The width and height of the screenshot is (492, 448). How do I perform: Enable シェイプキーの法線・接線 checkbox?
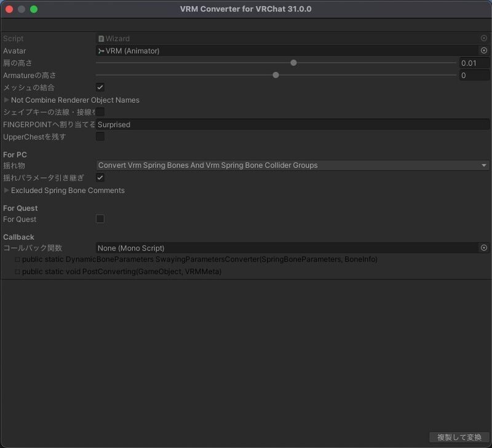(x=100, y=112)
